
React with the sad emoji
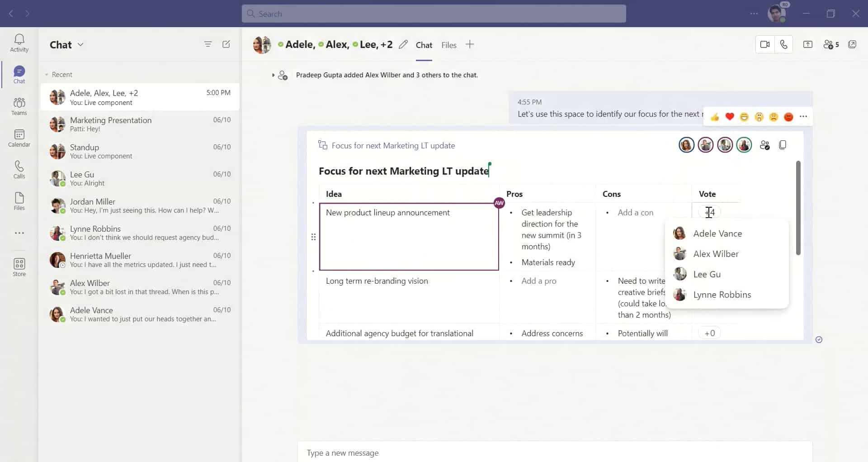pos(774,117)
